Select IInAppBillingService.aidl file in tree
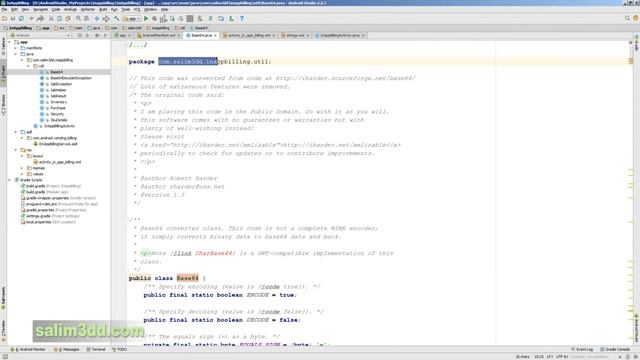 pos(58,144)
